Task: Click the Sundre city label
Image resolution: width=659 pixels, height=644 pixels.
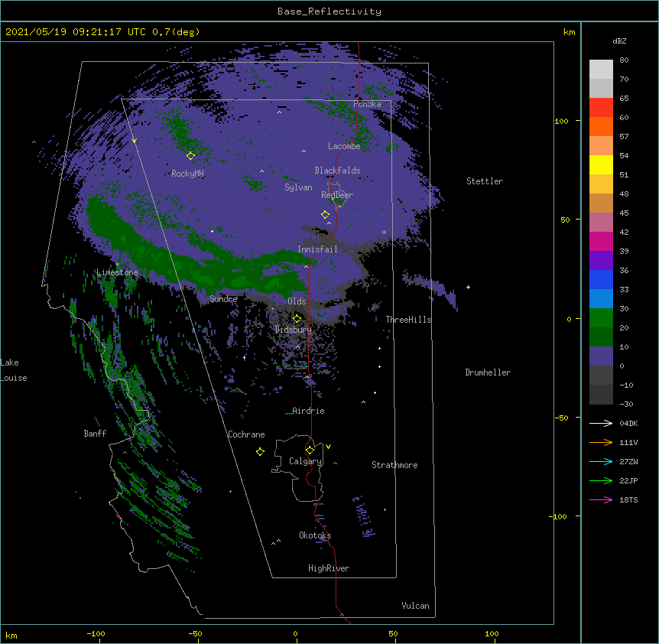Action: pos(223,299)
